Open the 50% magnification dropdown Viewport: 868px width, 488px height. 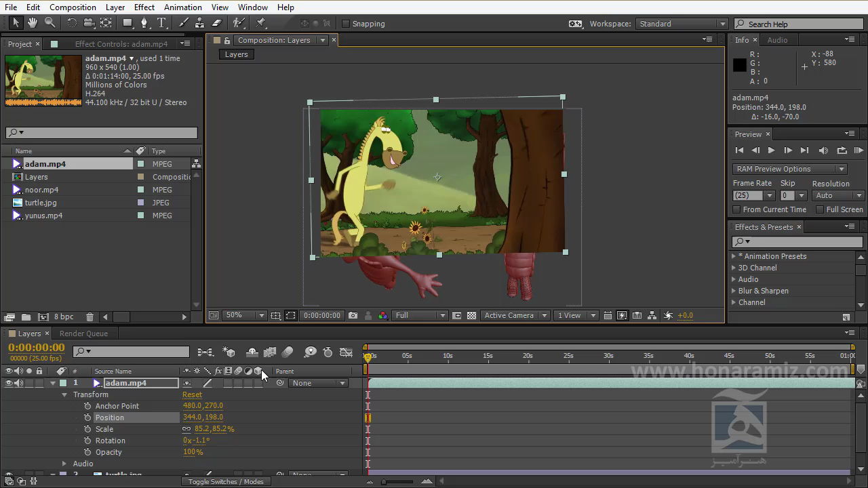(x=245, y=316)
